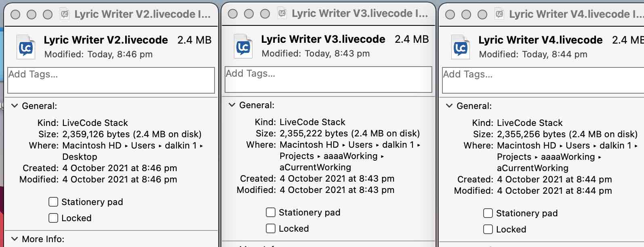Tick the Locked checkbox in the V4 window
The width and height of the screenshot is (644, 247).
pos(488,229)
